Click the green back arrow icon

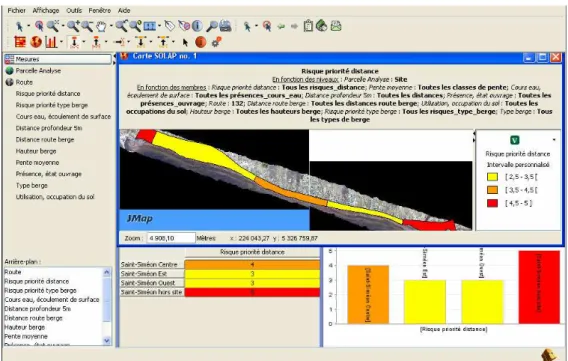point(281,26)
